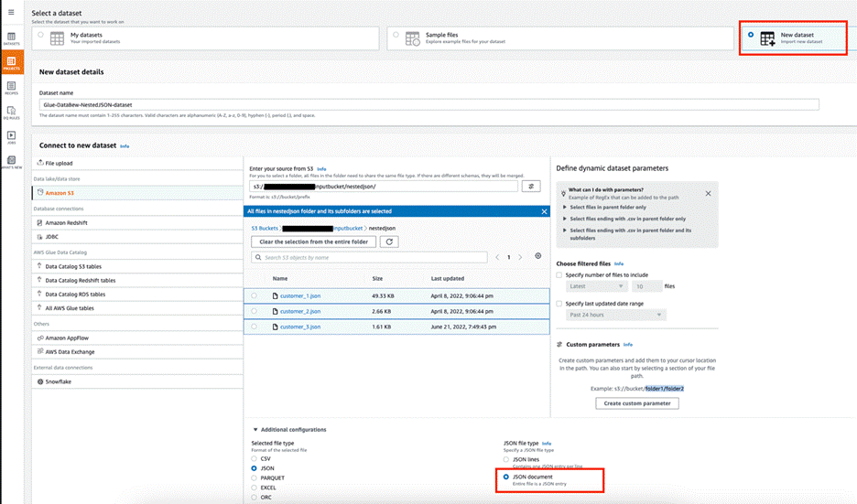Click the refresh icon beside Clear selection
The image size is (857, 504).
pyautogui.click(x=389, y=241)
